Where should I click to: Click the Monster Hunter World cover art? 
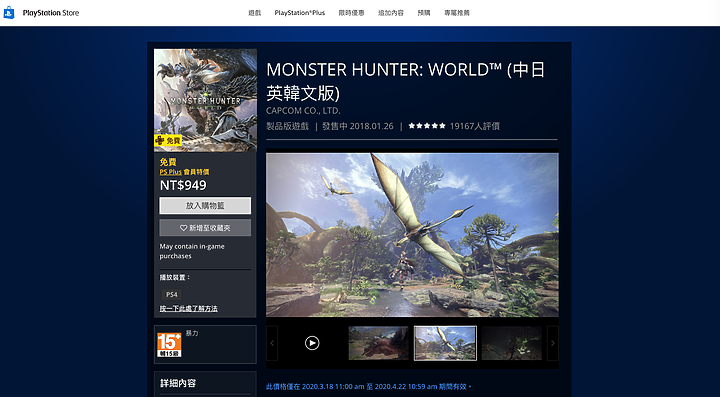[205, 100]
